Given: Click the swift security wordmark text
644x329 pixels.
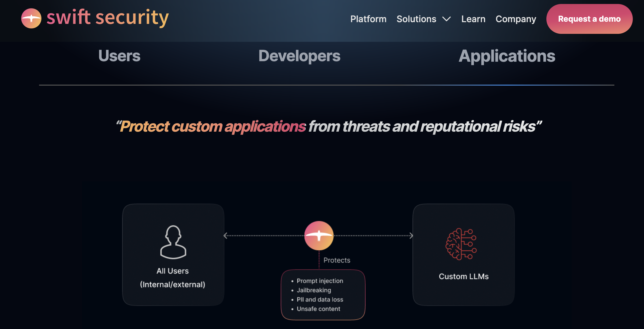Looking at the screenshot, I should click(x=108, y=17).
